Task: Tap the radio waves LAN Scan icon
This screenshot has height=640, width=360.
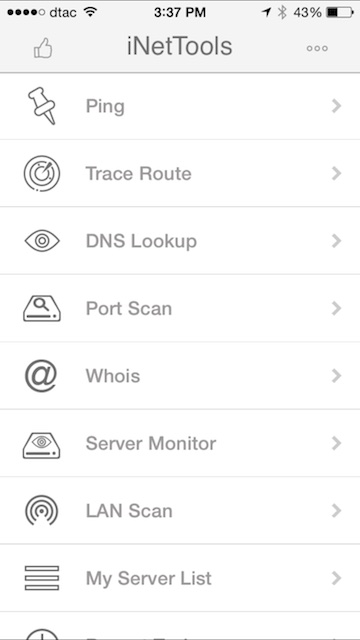Action: [x=42, y=511]
